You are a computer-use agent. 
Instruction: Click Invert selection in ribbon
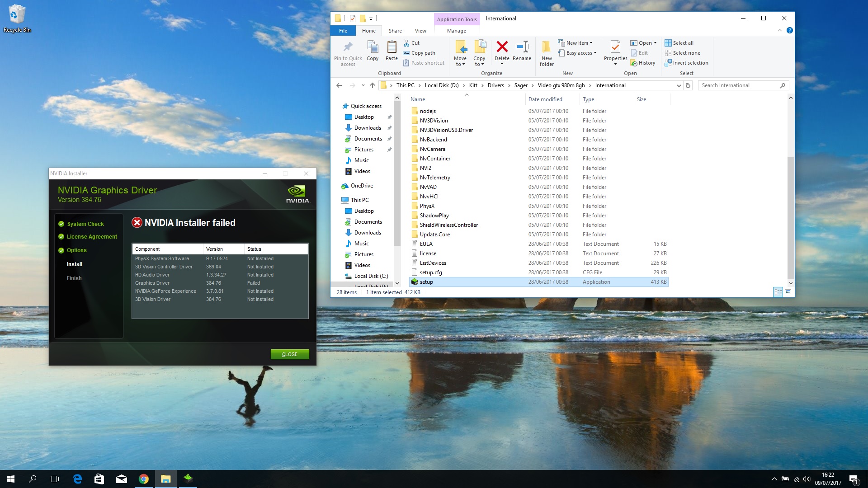coord(686,63)
